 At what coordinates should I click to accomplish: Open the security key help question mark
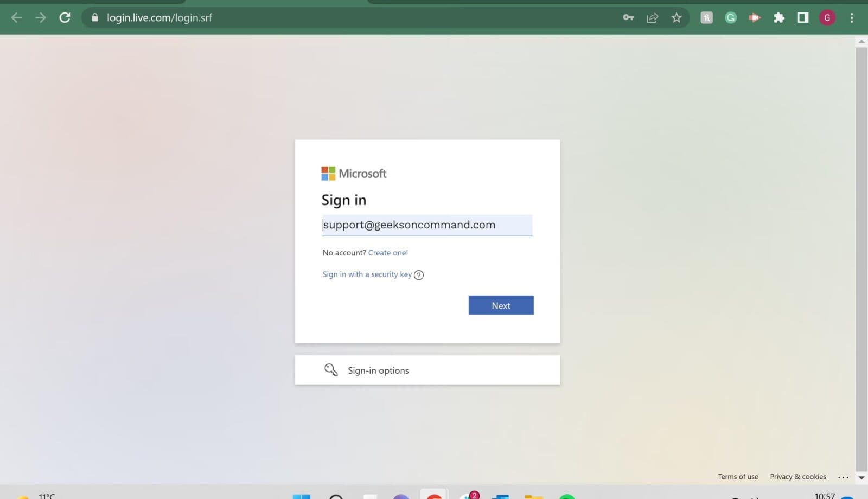tap(419, 275)
